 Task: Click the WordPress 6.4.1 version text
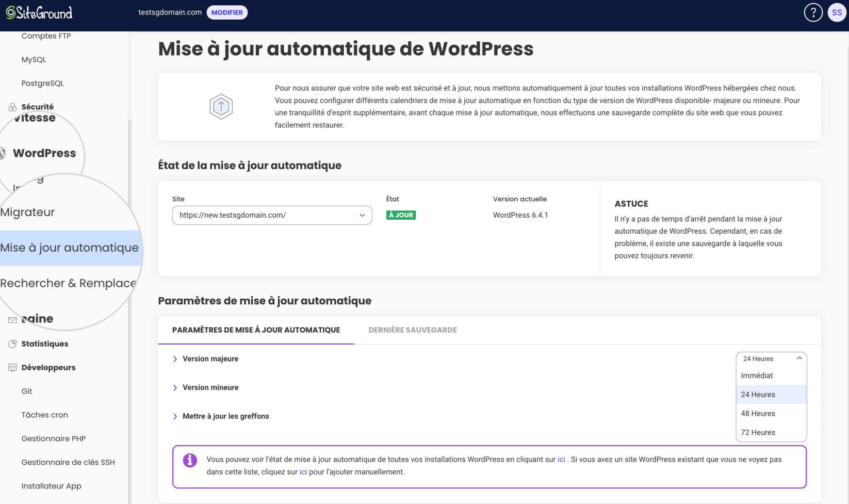coord(520,215)
